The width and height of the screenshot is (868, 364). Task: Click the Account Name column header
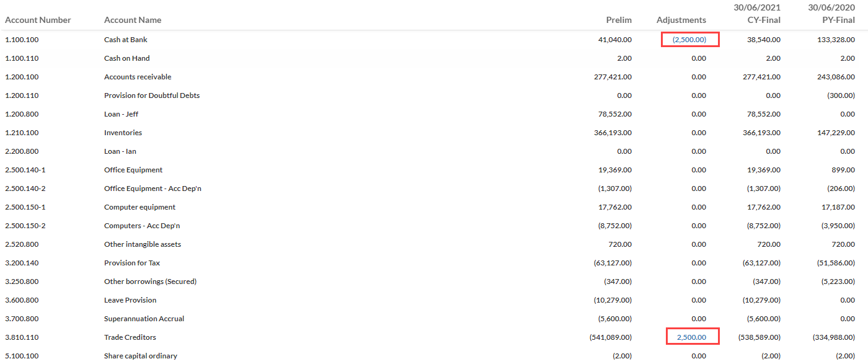coord(133,20)
